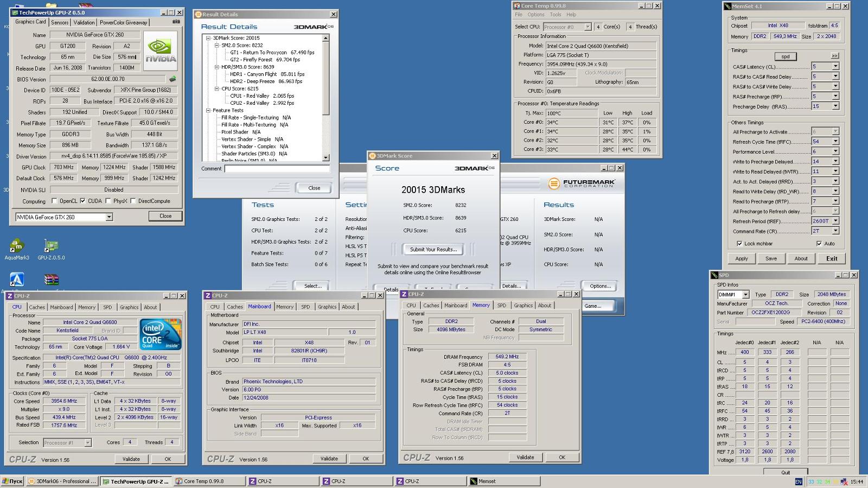Switch to 3DMark06 Professional taskbar button
Image resolution: width=868 pixels, height=488 pixels.
(62, 481)
